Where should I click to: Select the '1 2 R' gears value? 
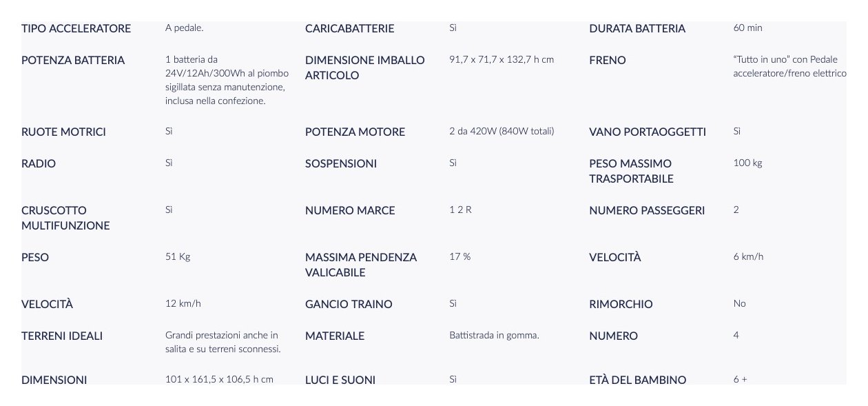coord(460,210)
